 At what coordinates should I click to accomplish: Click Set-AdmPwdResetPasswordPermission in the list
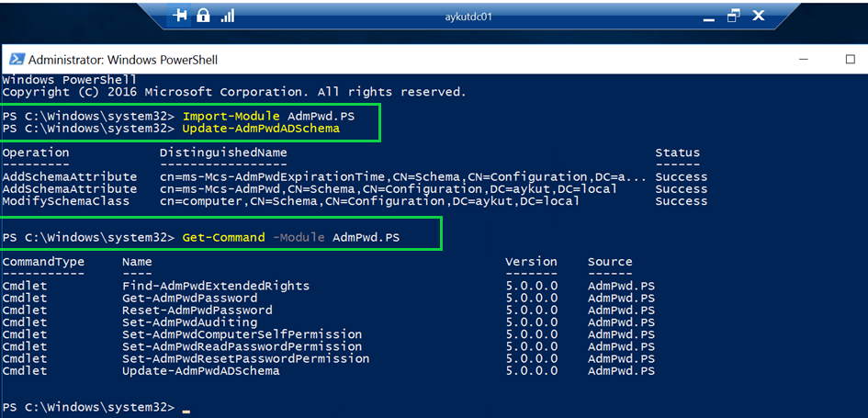(x=245, y=358)
